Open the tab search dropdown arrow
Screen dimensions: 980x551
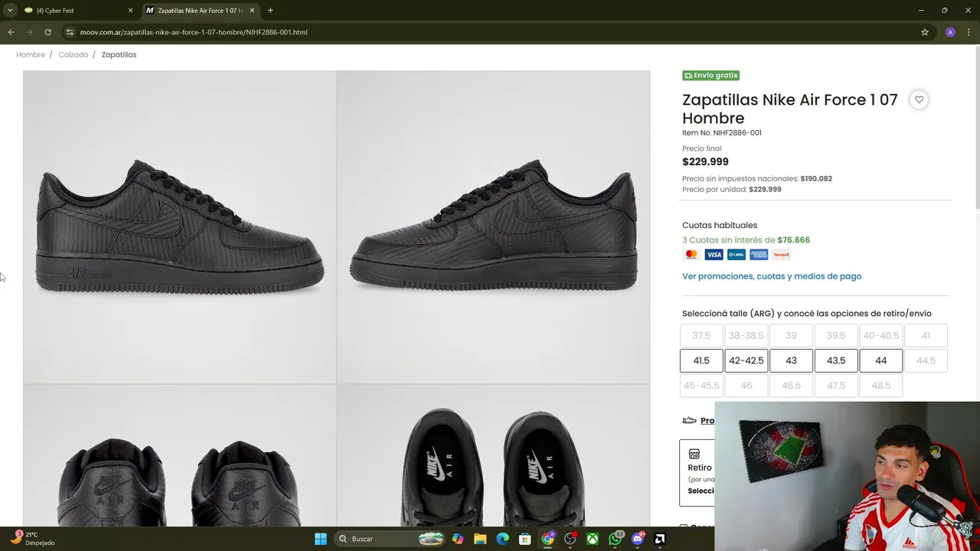tap(10, 11)
